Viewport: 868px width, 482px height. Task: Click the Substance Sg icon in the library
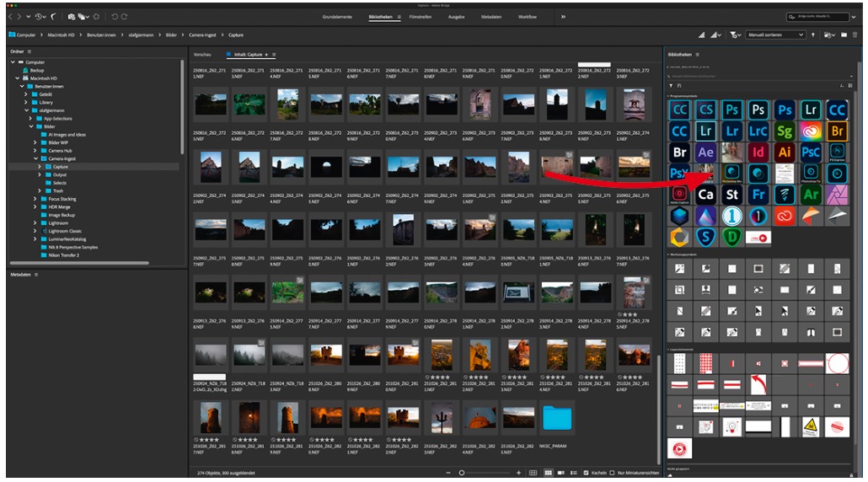[785, 131]
